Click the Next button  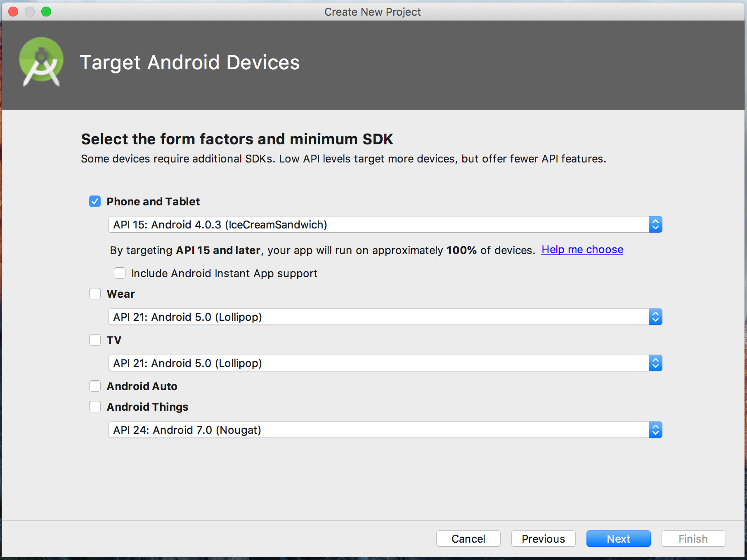pyautogui.click(x=618, y=539)
